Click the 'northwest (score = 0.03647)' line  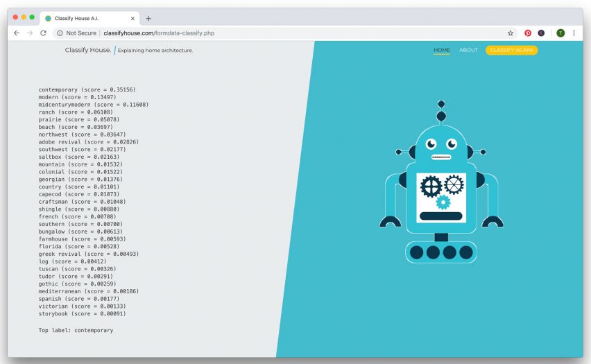tap(82, 135)
